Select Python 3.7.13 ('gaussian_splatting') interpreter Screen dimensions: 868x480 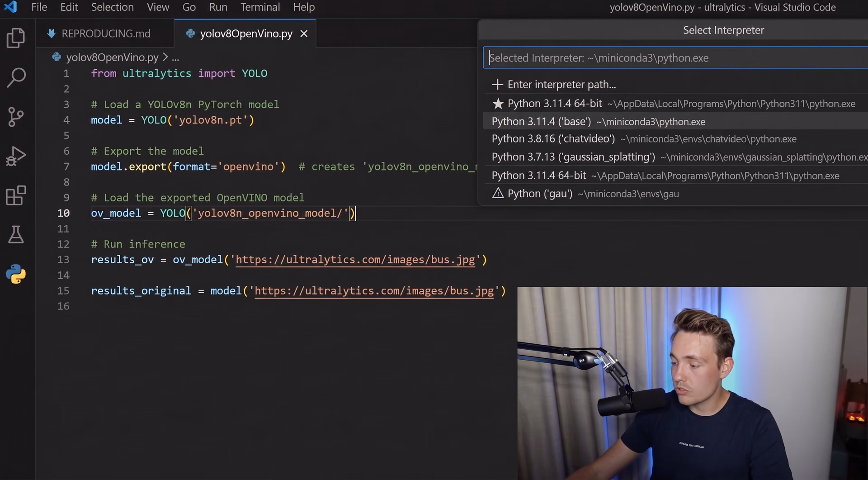(676, 157)
